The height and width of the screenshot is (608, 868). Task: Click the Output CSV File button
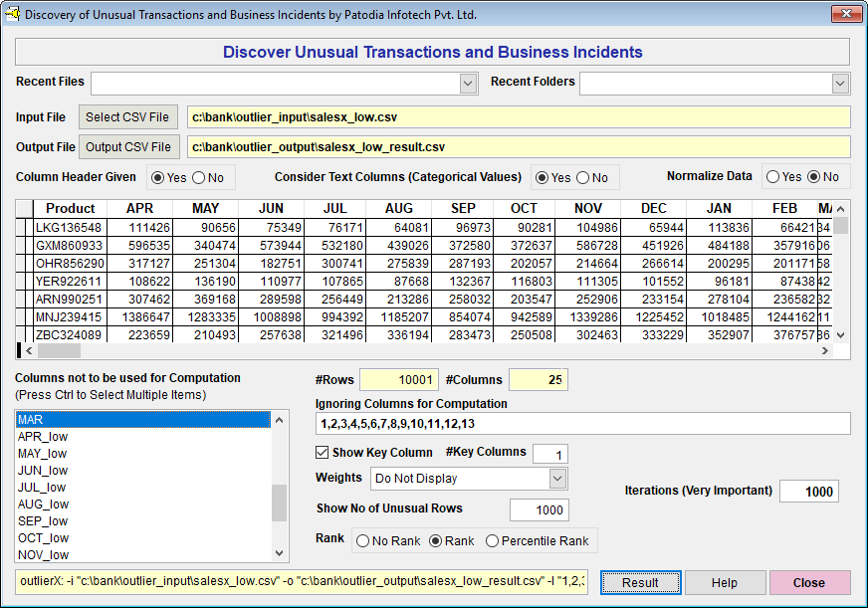point(130,147)
